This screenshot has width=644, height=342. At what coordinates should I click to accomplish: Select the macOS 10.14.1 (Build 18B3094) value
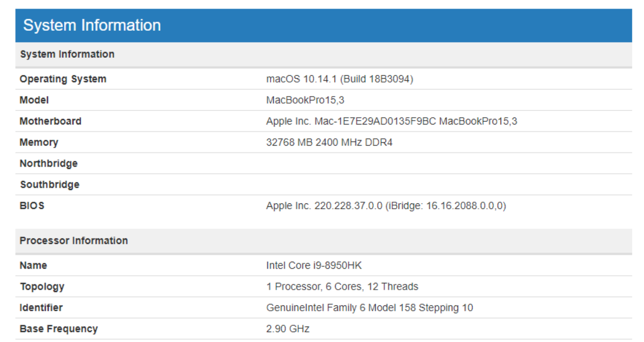tap(339, 79)
